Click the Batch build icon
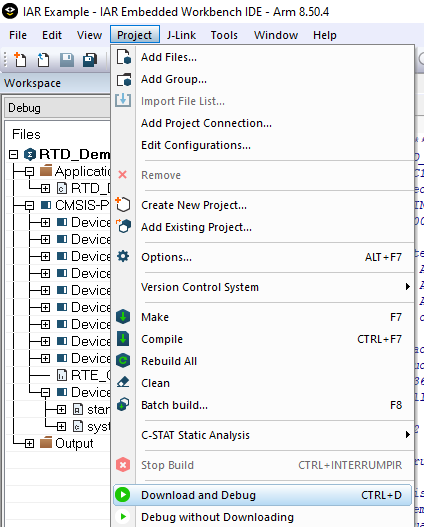Screen dimensions: 424x527 (x=123, y=404)
